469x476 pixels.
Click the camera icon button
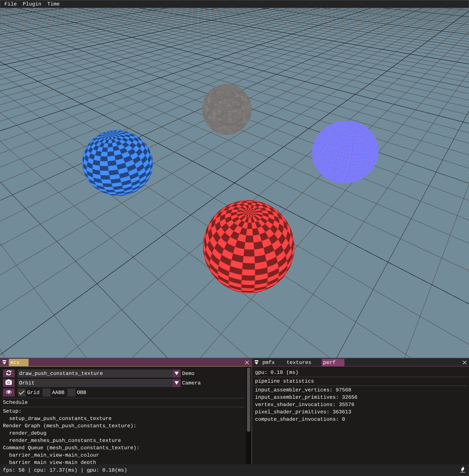point(9,383)
